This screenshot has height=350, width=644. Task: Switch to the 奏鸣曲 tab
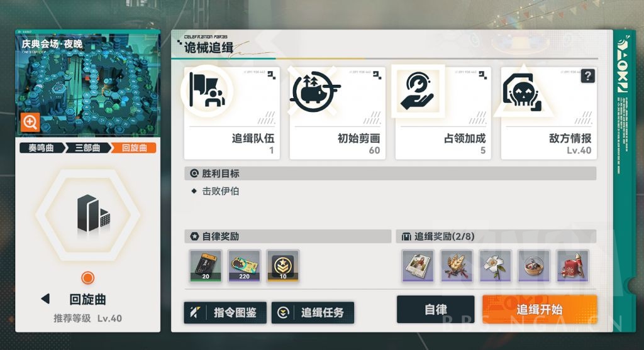tap(42, 148)
